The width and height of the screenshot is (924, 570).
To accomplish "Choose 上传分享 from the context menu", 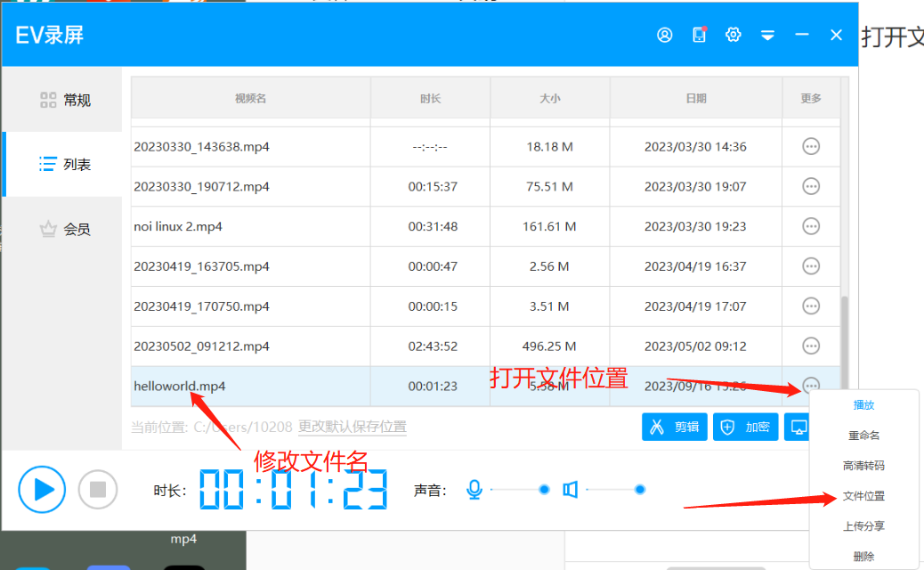I will pos(863,526).
